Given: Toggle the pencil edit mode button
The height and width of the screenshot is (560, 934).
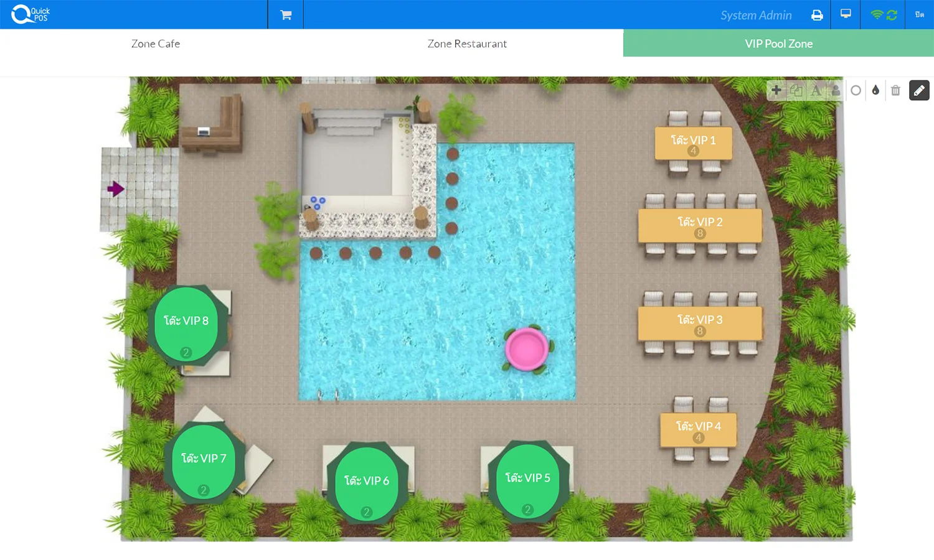Looking at the screenshot, I should [919, 90].
